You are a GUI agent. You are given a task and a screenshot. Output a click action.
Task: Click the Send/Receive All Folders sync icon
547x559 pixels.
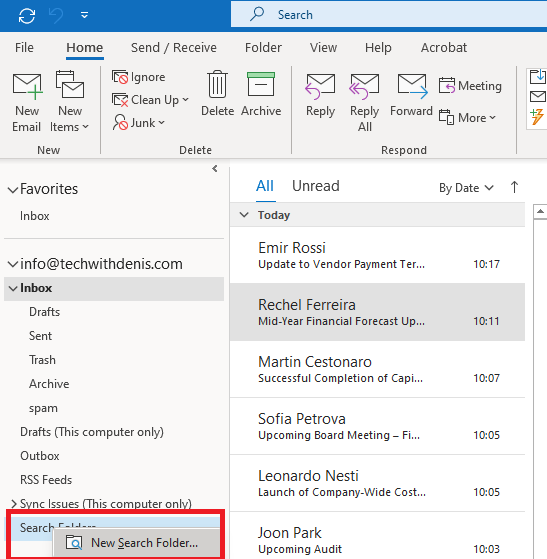[27, 16]
